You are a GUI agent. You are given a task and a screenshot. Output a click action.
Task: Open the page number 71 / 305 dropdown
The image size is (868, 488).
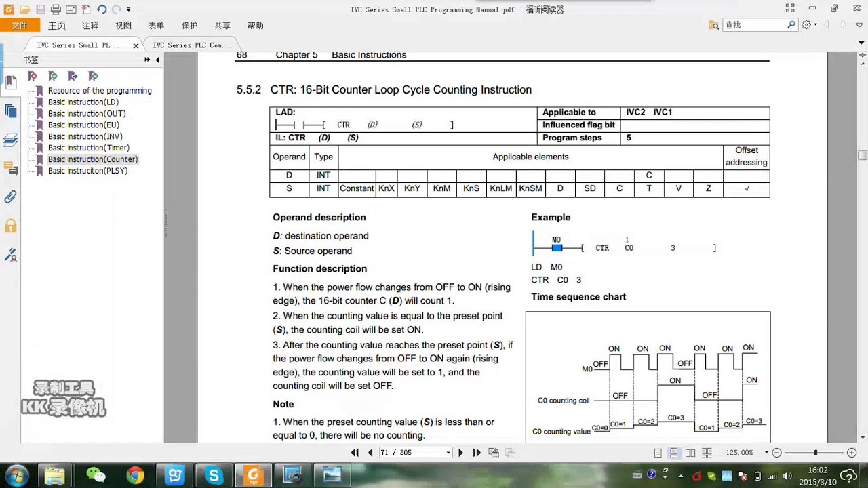point(448,453)
